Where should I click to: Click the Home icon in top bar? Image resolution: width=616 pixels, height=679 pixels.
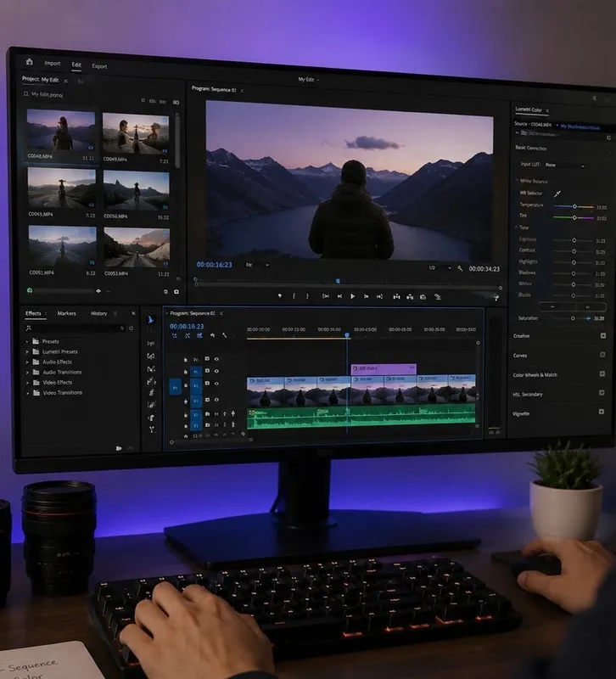pos(30,61)
